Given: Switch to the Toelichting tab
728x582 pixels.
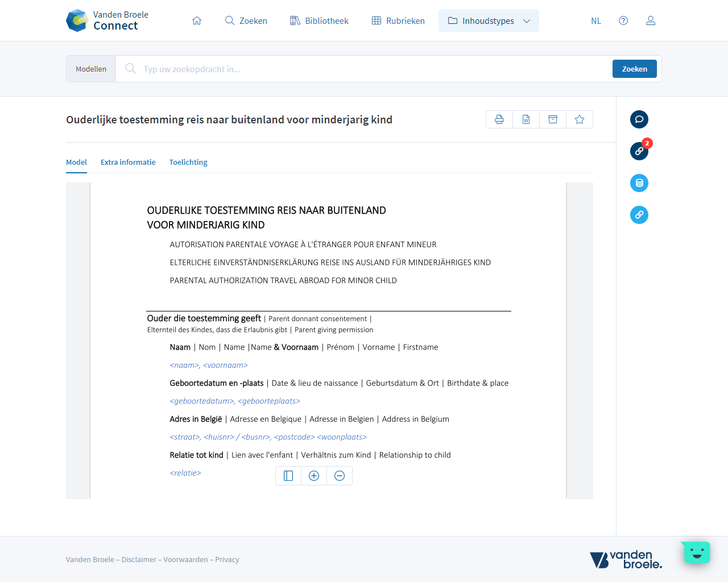Looking at the screenshot, I should coord(188,162).
